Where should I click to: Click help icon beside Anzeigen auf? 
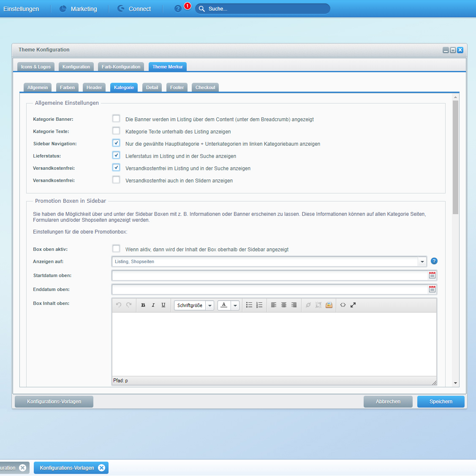pyautogui.click(x=434, y=261)
